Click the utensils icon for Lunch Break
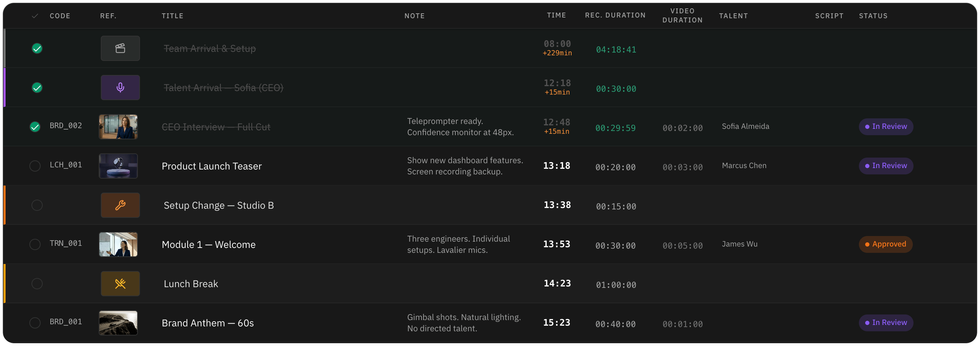Viewport: 980px width, 346px height. (120, 284)
